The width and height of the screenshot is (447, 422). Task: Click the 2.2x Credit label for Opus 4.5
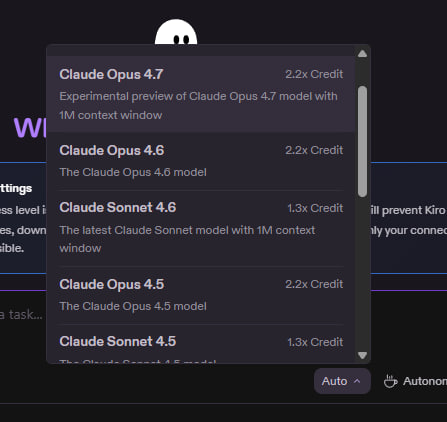tap(314, 284)
